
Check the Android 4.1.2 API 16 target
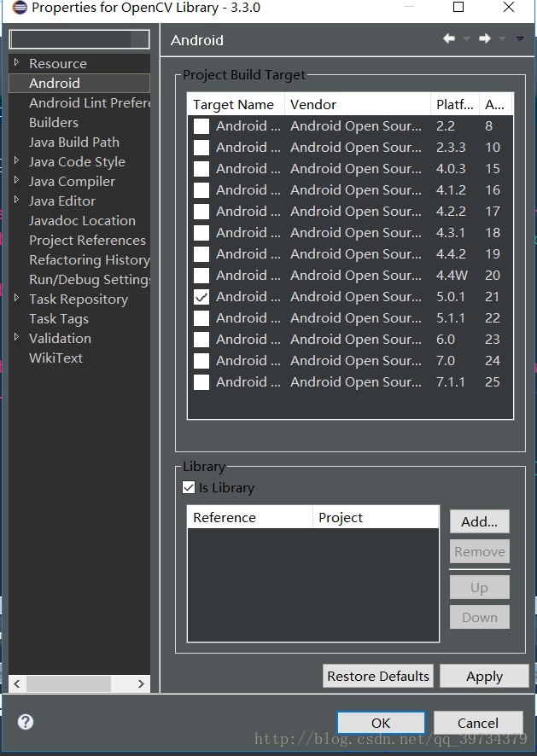pos(201,190)
